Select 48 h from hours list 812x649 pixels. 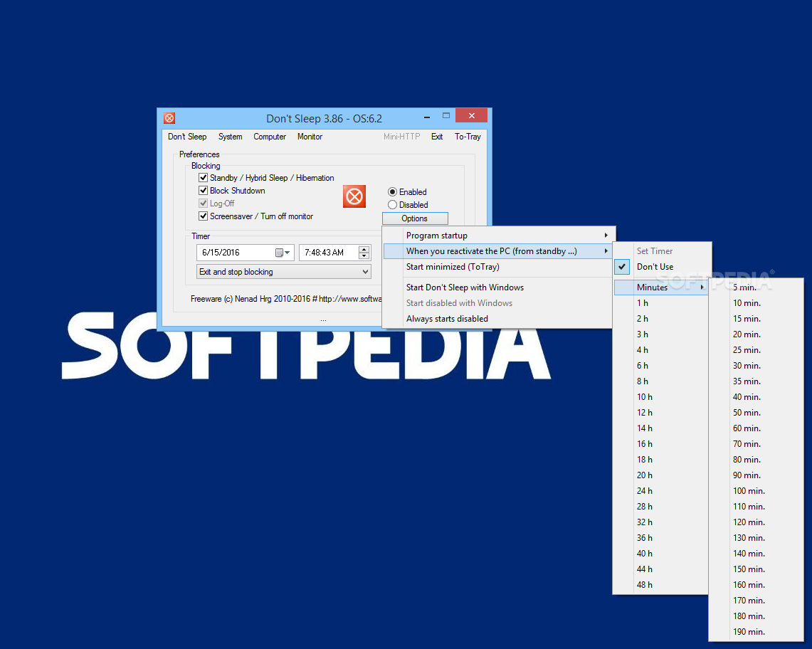[661, 585]
